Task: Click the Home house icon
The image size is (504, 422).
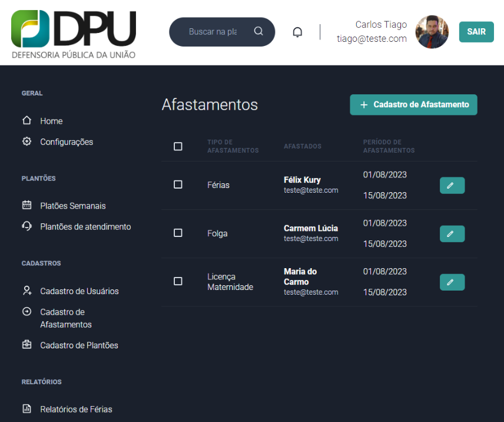Action: (x=26, y=120)
